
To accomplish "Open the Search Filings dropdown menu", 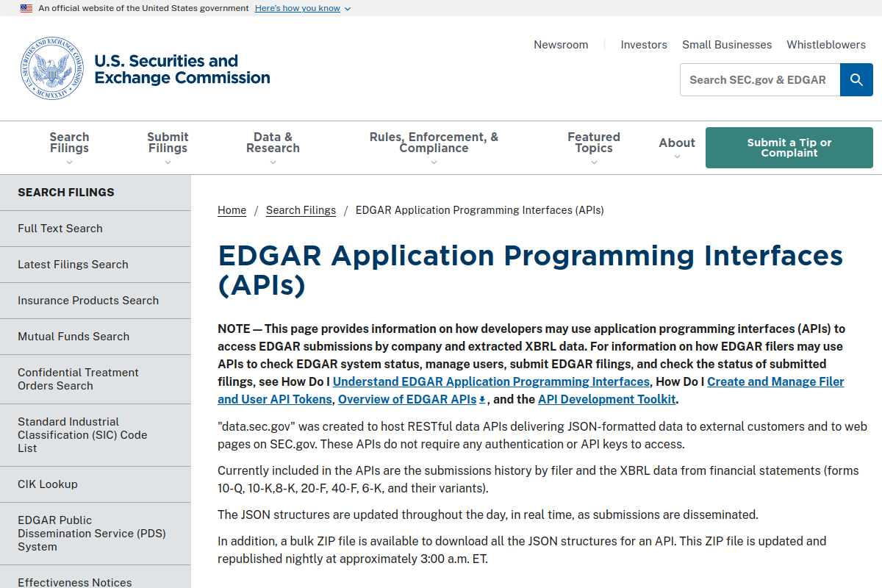I will (x=69, y=148).
